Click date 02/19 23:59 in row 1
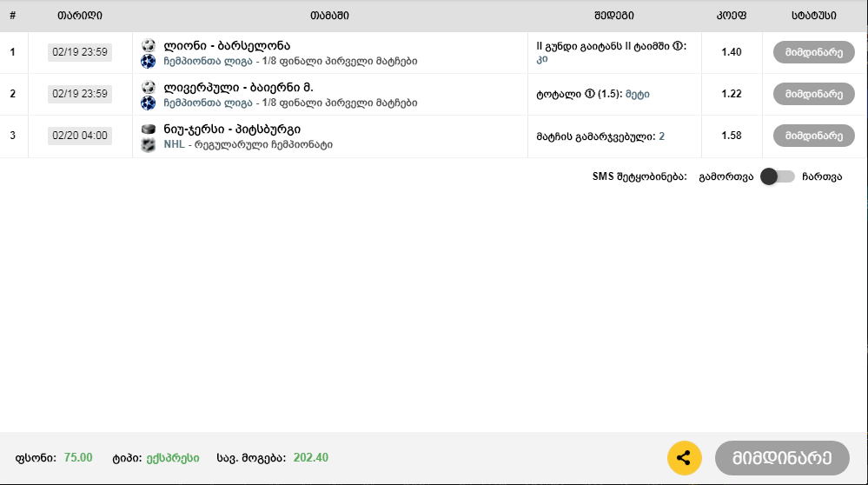The width and height of the screenshot is (868, 485). coord(80,52)
